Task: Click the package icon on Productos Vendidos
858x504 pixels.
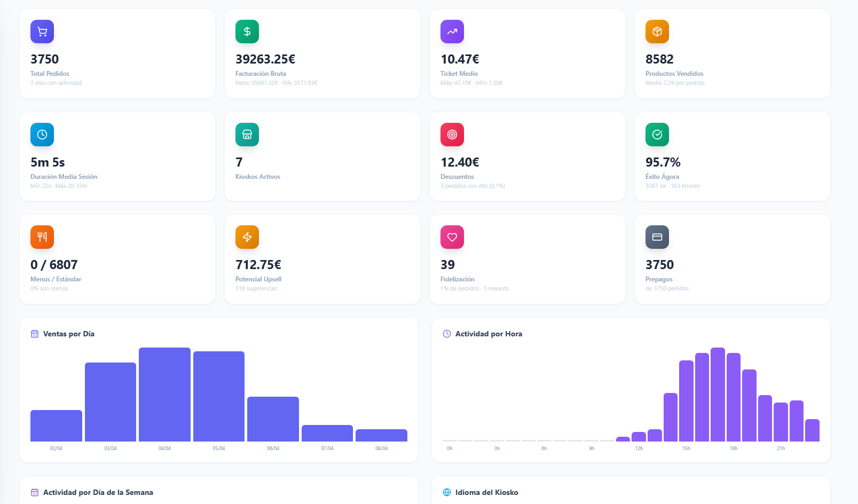Action: [657, 31]
